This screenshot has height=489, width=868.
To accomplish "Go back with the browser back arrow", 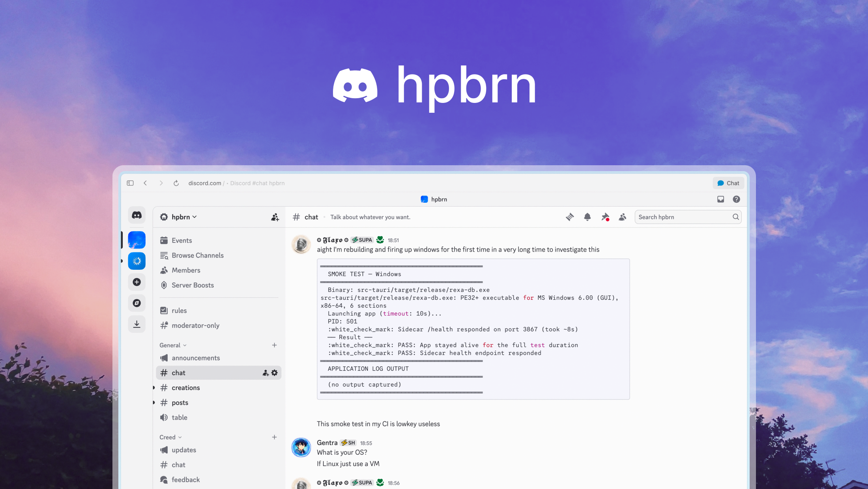I will click(146, 183).
